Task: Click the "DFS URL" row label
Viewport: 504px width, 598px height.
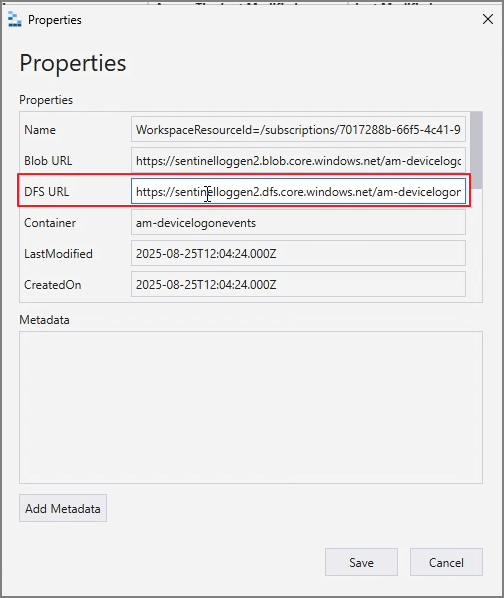Action: [47, 191]
